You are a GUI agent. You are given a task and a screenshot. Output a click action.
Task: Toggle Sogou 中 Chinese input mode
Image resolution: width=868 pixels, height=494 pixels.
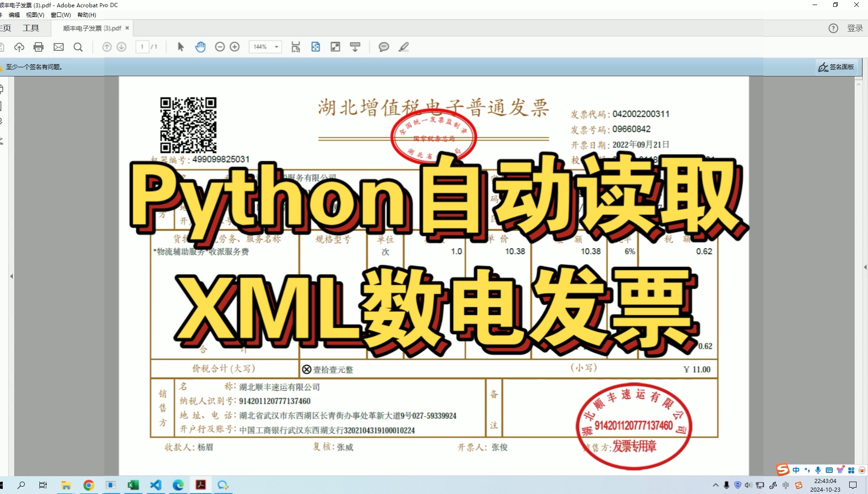point(796,470)
